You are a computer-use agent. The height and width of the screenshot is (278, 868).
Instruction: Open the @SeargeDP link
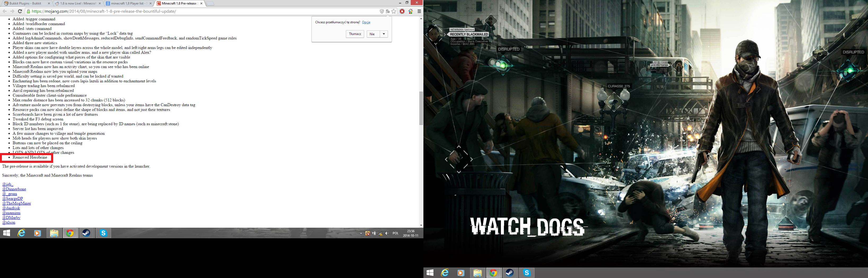pos(12,199)
